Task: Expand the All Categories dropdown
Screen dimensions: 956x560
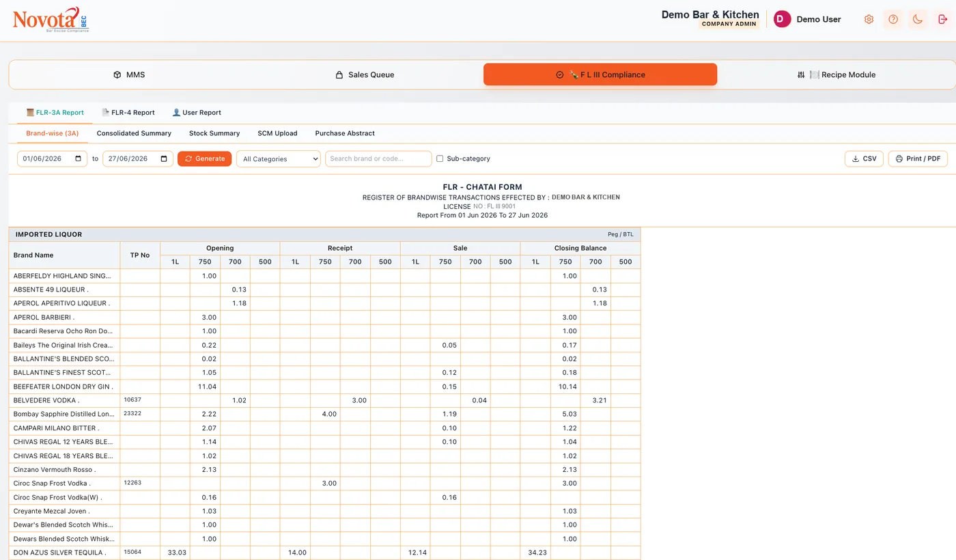Action: pos(279,158)
